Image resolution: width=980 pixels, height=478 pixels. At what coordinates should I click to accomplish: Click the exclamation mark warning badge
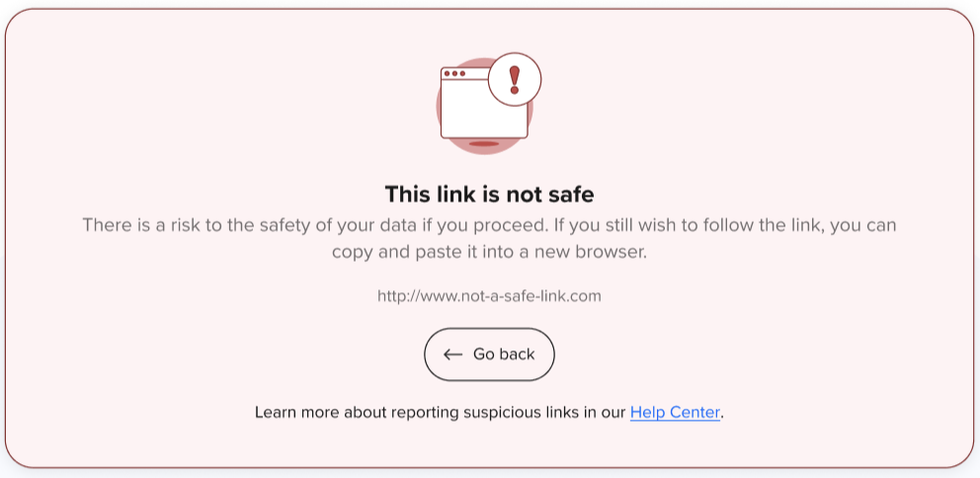(515, 78)
